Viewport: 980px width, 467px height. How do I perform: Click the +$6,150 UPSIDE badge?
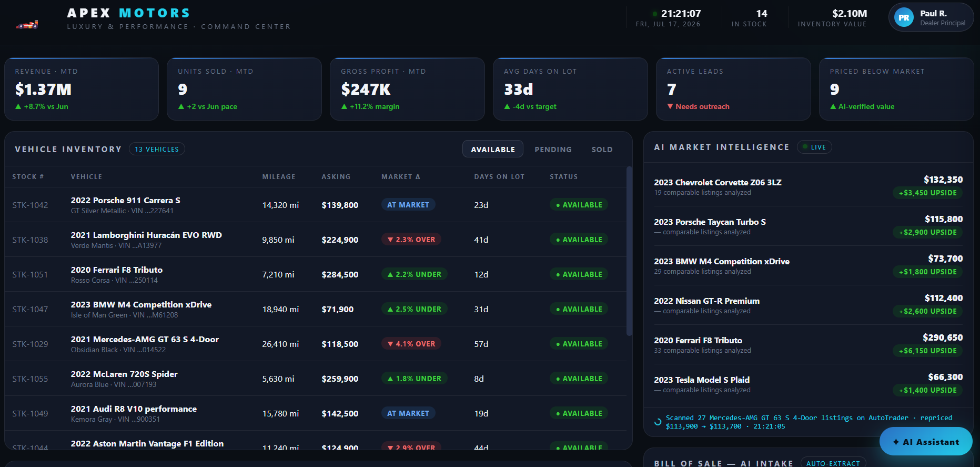[x=927, y=351]
